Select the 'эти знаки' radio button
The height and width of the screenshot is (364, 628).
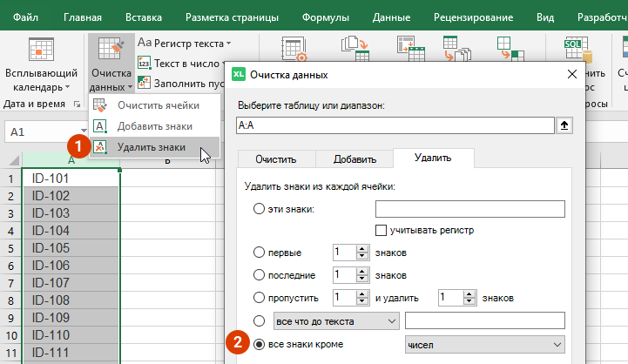(258, 209)
